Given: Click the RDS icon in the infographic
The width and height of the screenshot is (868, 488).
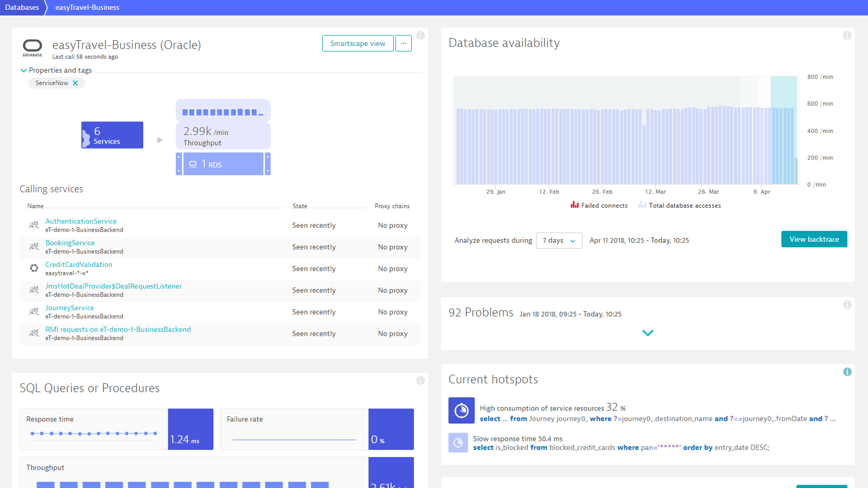Looking at the screenshot, I should [193, 164].
